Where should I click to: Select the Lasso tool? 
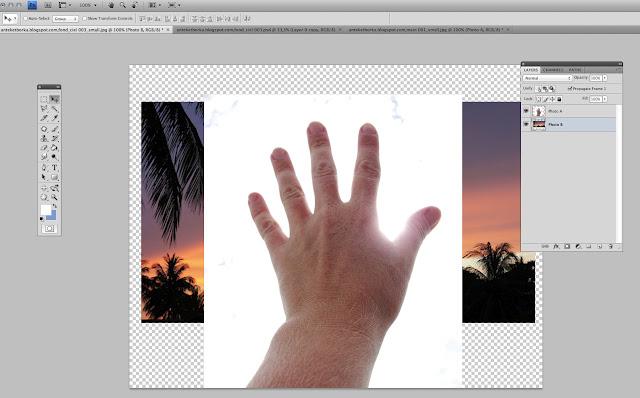(x=44, y=109)
